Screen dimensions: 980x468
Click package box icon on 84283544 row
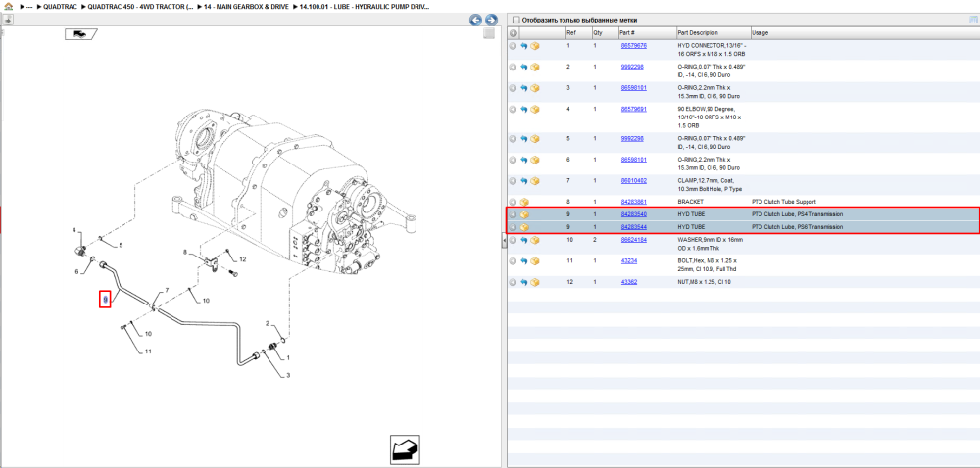click(525, 227)
